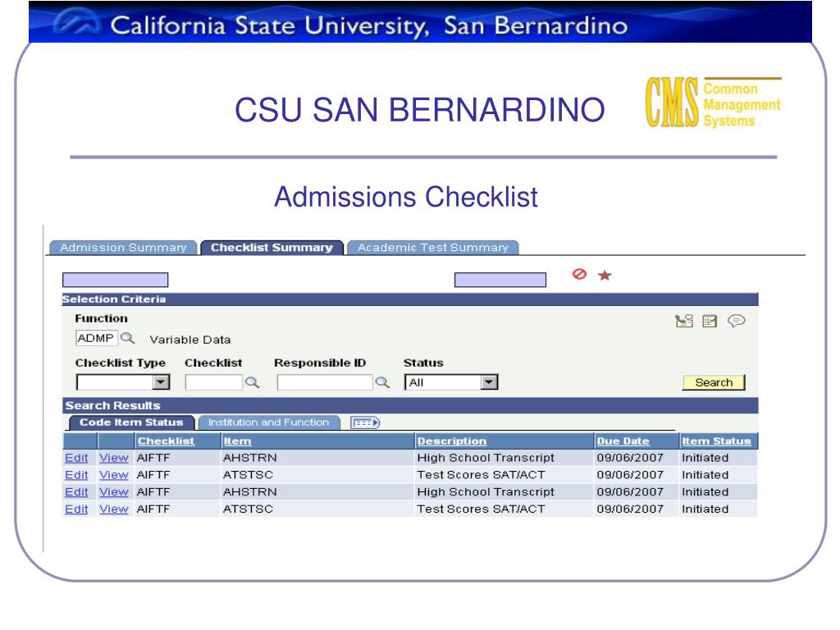Click the Responsible ID input field

pyautogui.click(x=325, y=382)
